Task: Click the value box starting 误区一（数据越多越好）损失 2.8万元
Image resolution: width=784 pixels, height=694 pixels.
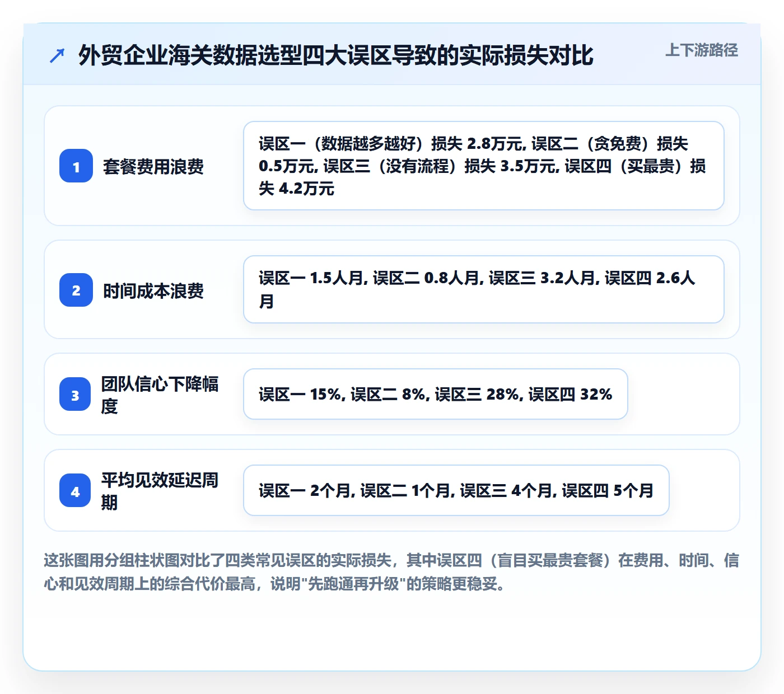Action: [484, 166]
